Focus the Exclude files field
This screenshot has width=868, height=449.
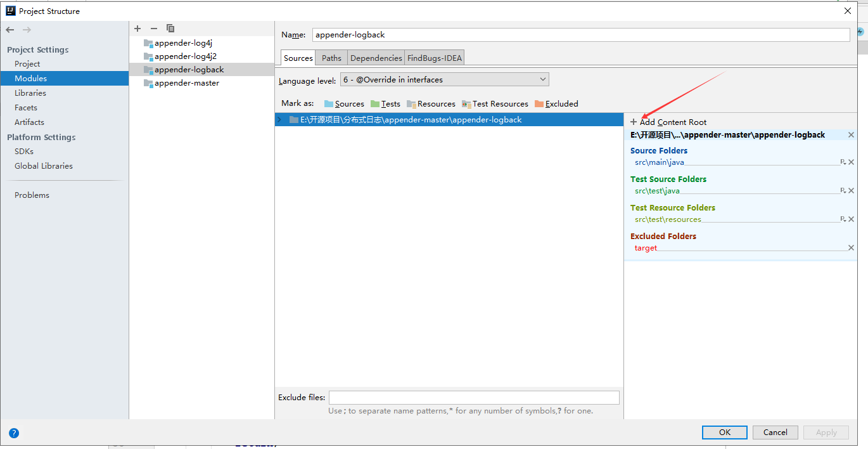[474, 398]
